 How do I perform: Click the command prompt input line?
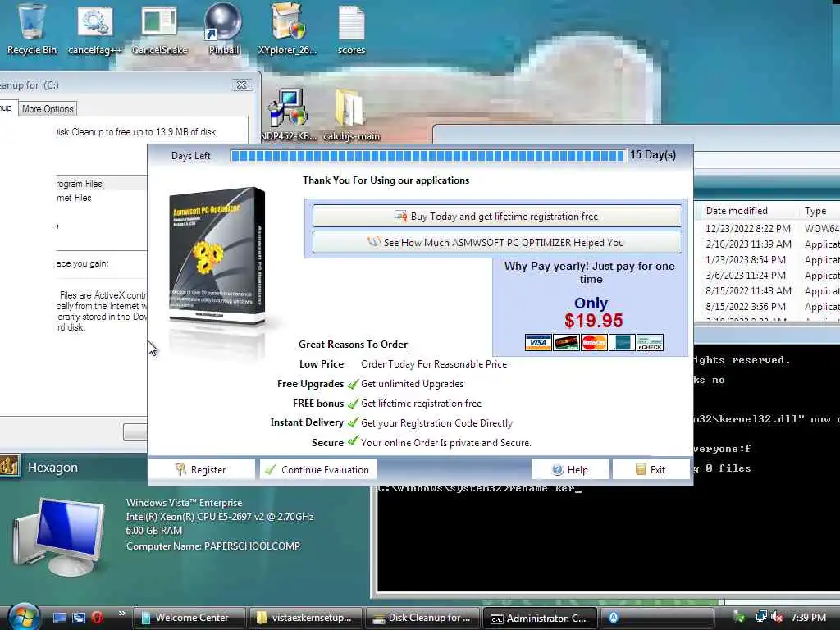(479, 488)
